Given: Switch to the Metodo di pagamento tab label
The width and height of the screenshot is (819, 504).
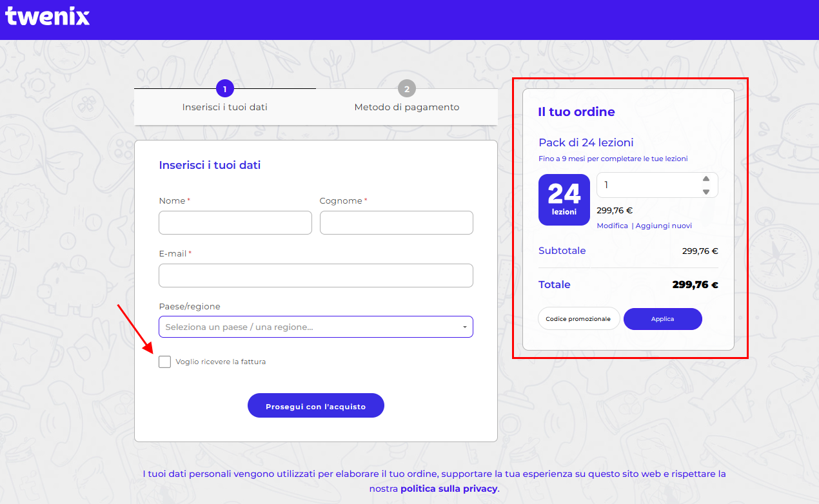Looking at the screenshot, I should 406,107.
